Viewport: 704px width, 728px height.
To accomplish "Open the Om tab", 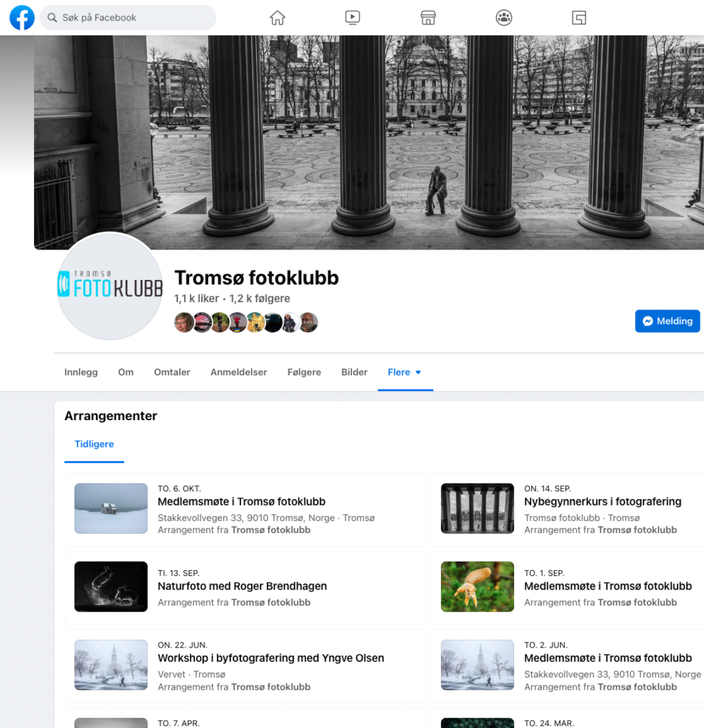I will pos(126,372).
